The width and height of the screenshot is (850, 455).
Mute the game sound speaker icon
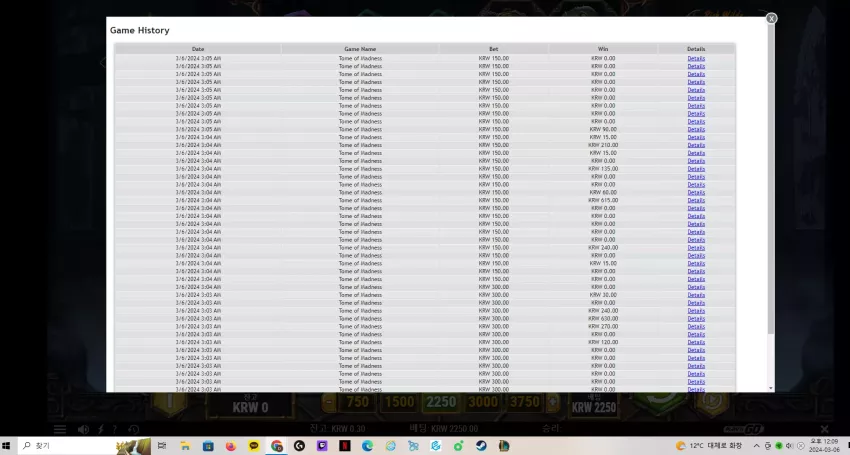point(83,429)
